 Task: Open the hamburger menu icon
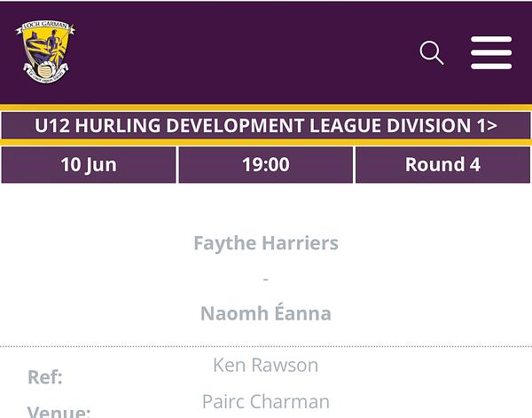click(491, 52)
